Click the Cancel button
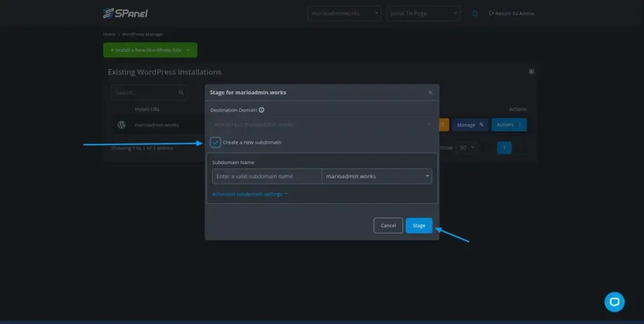Image resolution: width=644 pixels, height=324 pixels. point(388,225)
